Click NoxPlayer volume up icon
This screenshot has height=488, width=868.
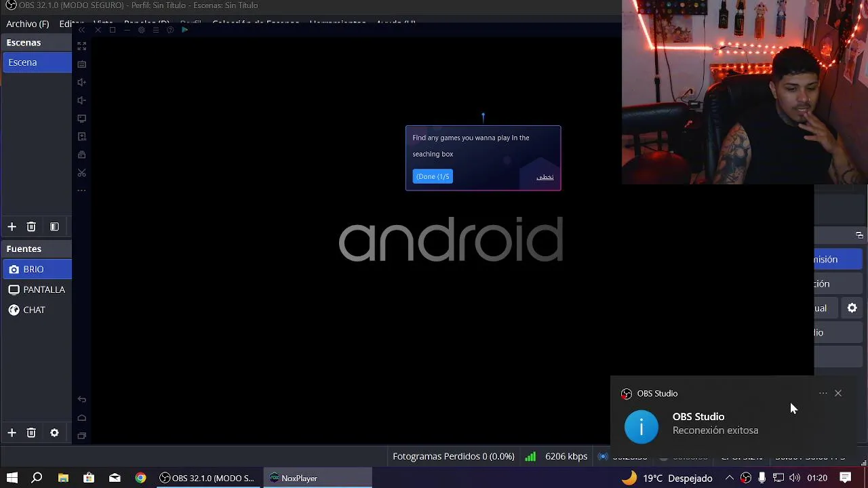tap(82, 82)
